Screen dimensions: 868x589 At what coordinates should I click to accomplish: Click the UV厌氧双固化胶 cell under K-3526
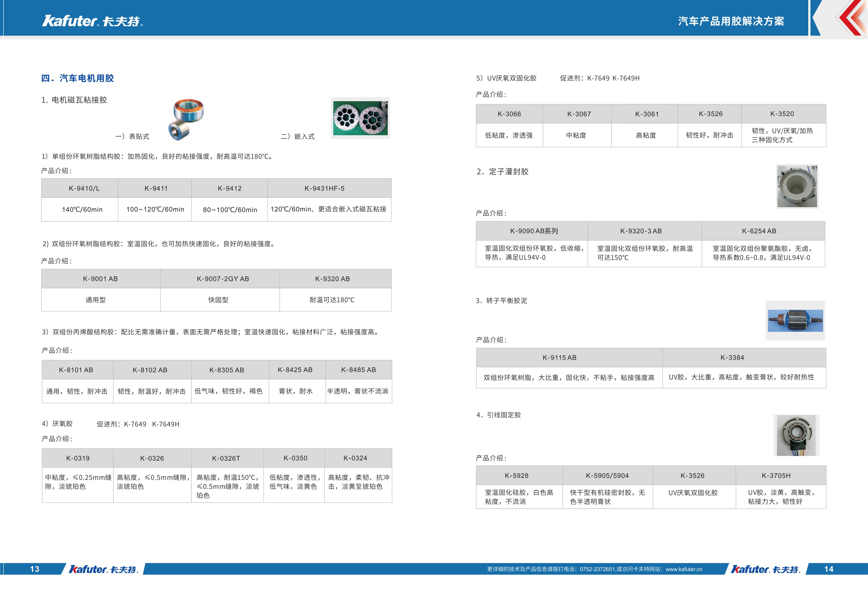point(694,497)
